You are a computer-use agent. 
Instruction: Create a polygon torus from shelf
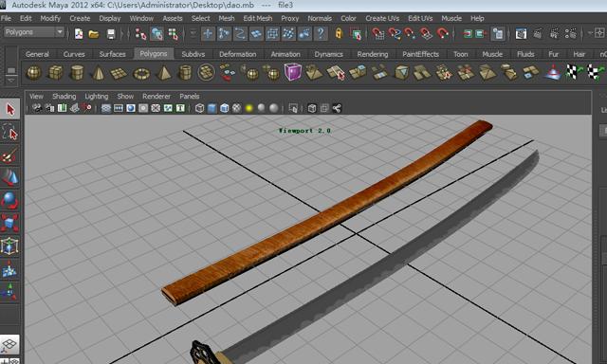tap(141, 73)
